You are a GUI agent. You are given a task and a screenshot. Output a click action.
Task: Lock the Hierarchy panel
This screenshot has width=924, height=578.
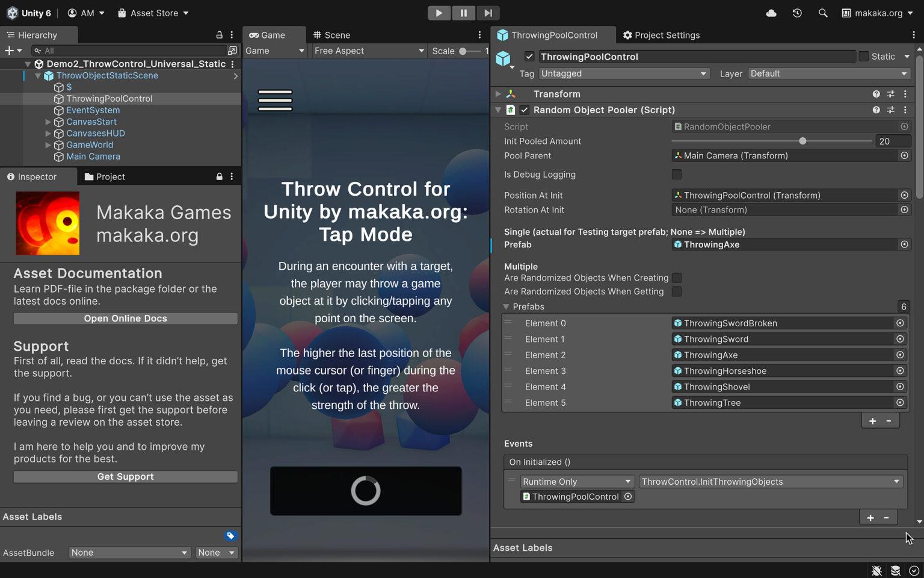tap(219, 35)
